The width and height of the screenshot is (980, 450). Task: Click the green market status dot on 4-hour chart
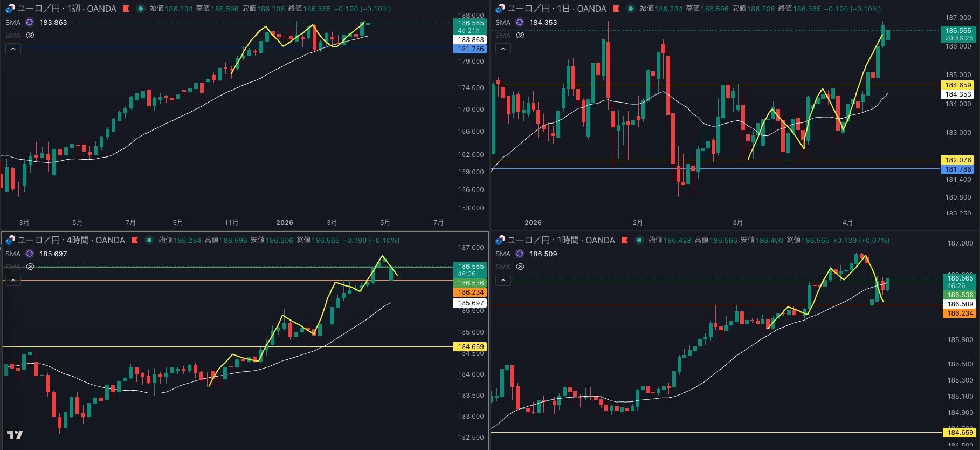[149, 240]
